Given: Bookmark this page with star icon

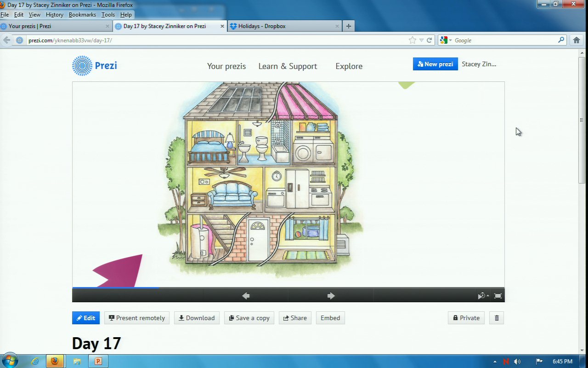Looking at the screenshot, I should coord(412,40).
